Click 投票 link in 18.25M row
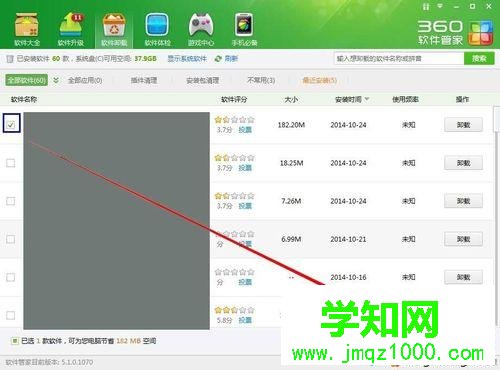Image resolution: width=500 pixels, height=370 pixels. click(x=245, y=168)
